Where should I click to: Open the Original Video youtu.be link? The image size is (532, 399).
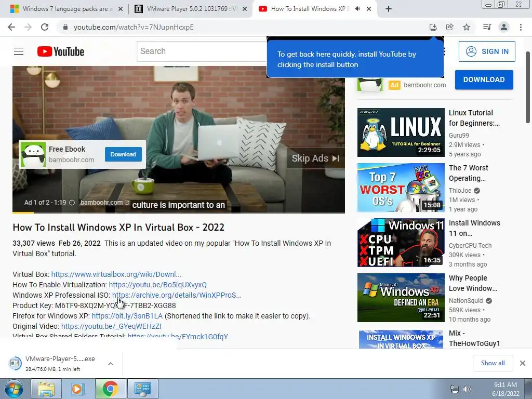[111, 326]
